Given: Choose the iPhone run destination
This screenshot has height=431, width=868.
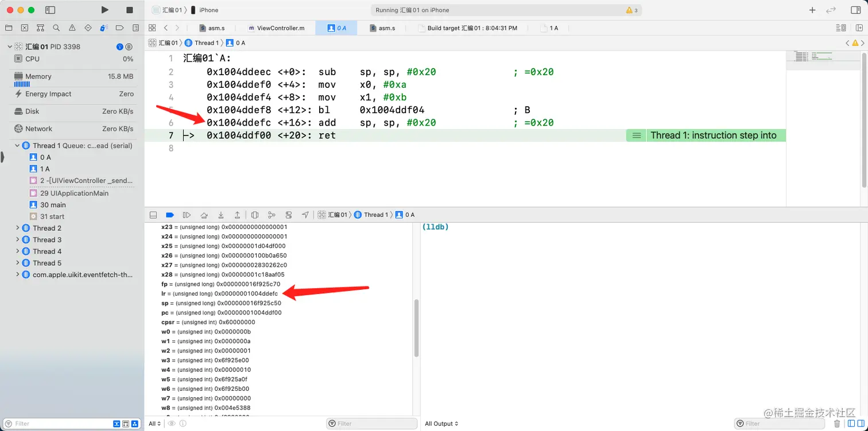Looking at the screenshot, I should pyautogui.click(x=205, y=10).
